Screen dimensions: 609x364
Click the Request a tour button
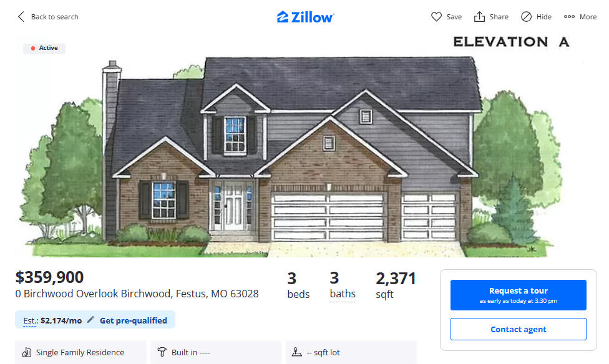point(518,295)
